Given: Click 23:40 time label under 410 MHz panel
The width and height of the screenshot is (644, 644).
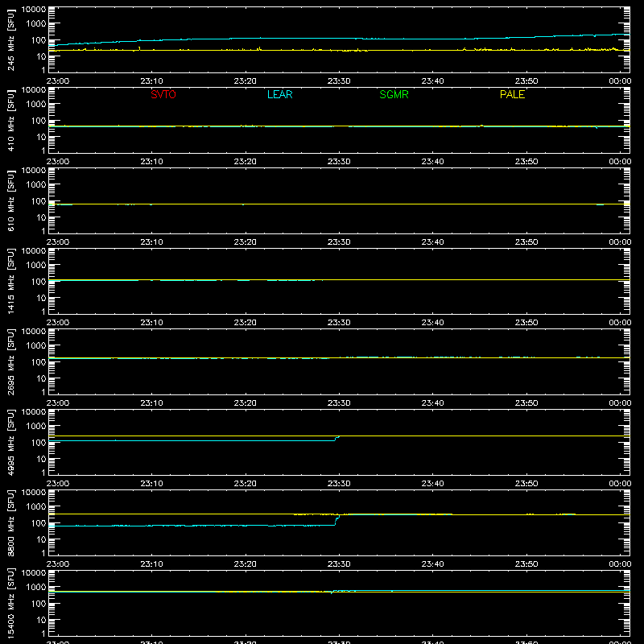Looking at the screenshot, I should [x=432, y=162].
